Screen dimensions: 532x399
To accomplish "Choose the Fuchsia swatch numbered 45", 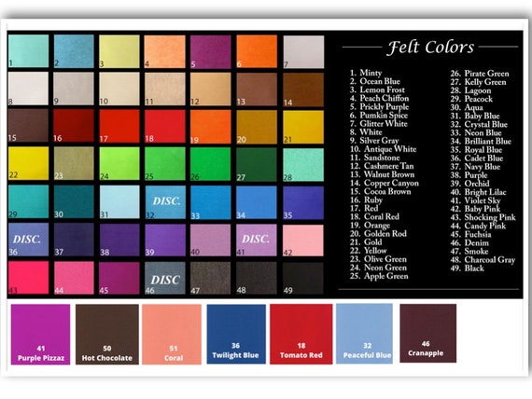I will click(x=119, y=278).
